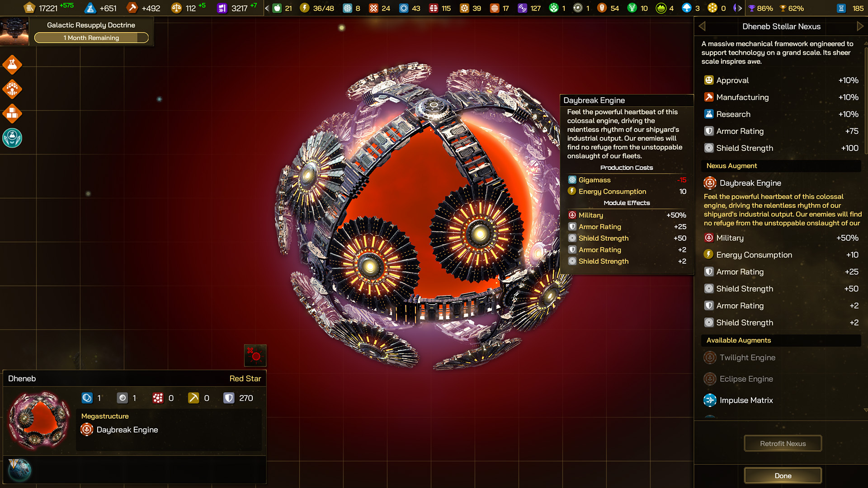Click the credits treasury icon showing 17221
This screenshot has height=488, width=868.
pyautogui.click(x=29, y=8)
